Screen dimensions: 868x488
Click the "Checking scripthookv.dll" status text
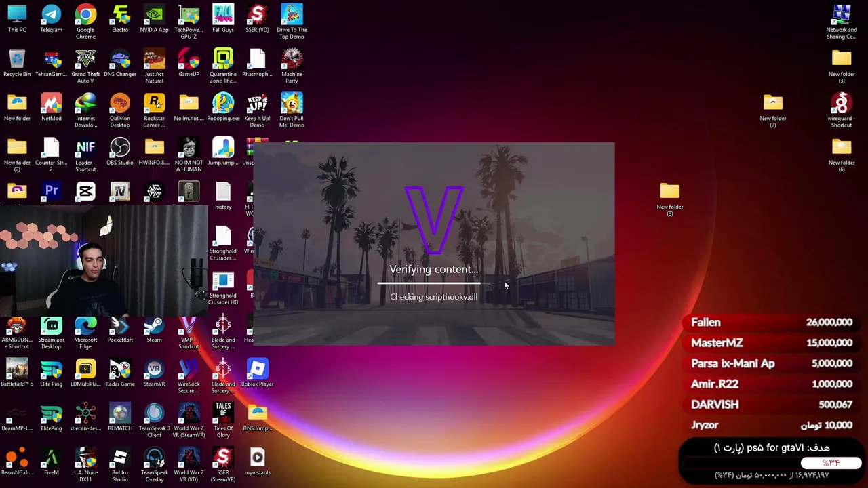click(x=434, y=297)
